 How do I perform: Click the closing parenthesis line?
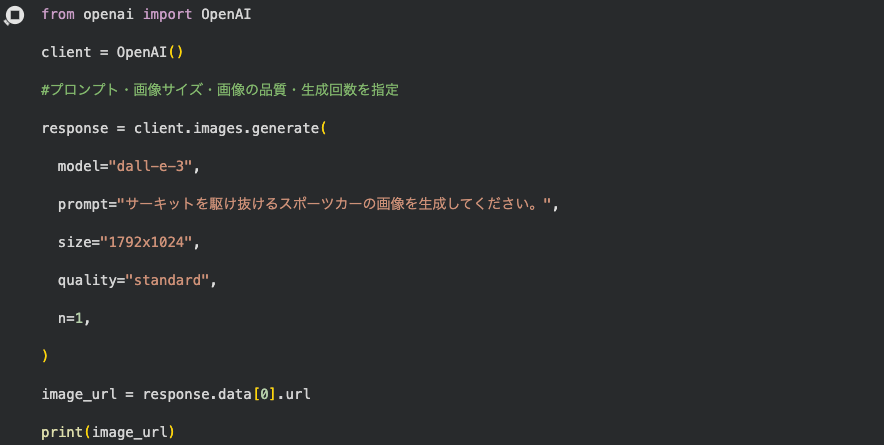(x=45, y=356)
